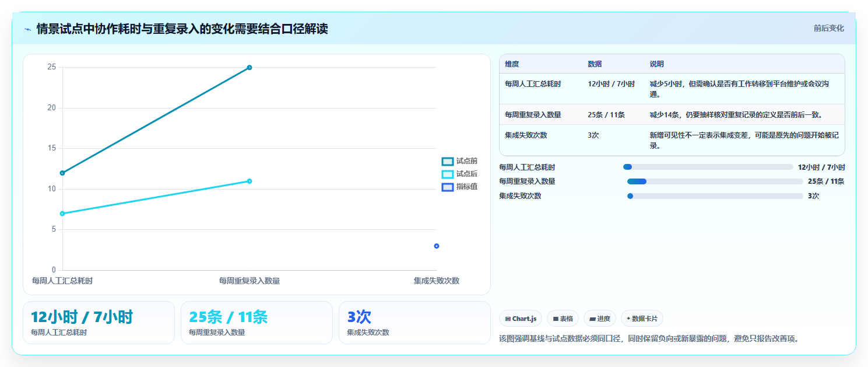
Task: Open the 3次 data card
Action: click(414, 323)
